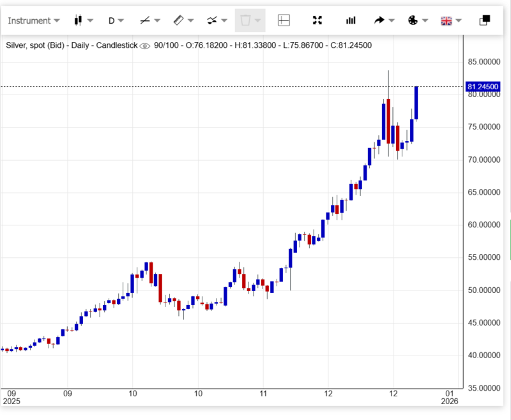
Task: Click the detach window icon
Action: point(484,20)
